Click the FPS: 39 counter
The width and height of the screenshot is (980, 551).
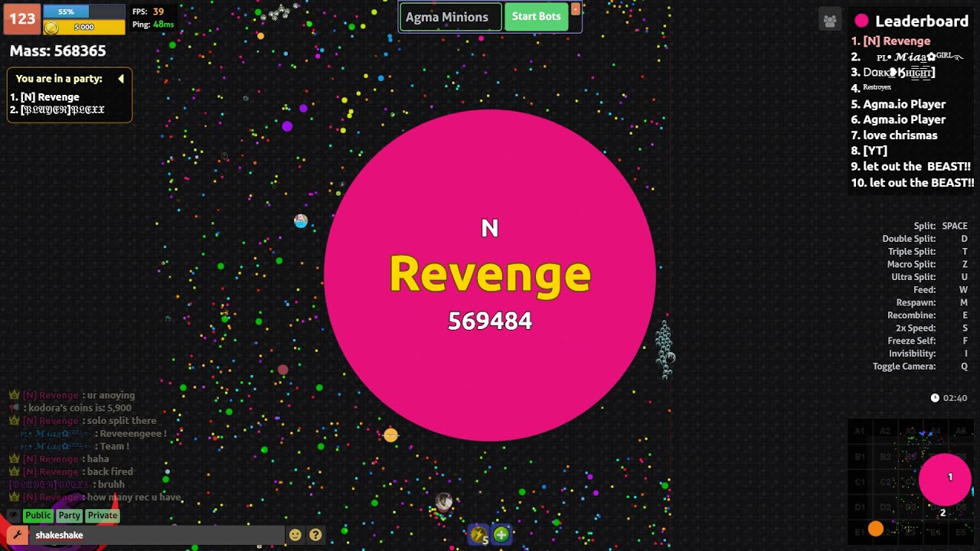148,11
